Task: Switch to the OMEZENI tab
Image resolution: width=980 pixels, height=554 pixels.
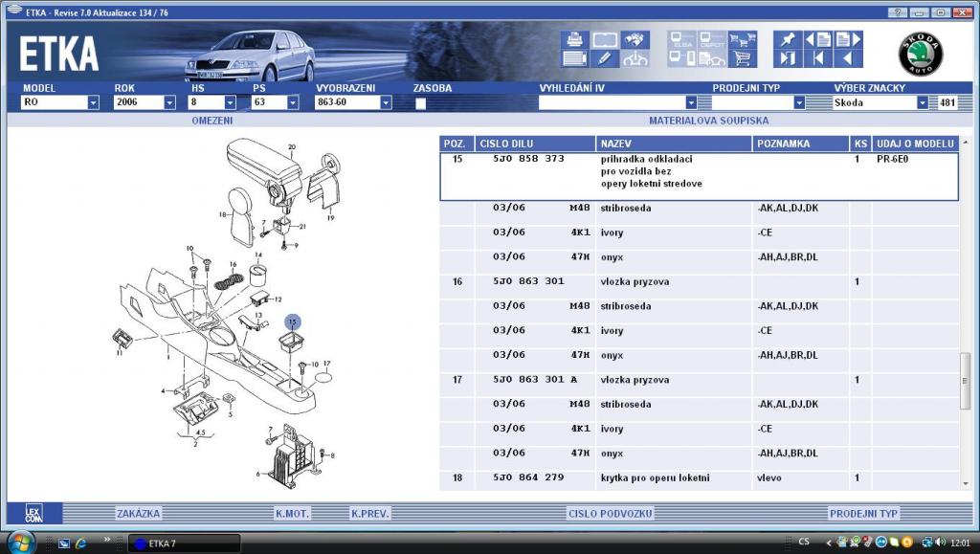Action: (x=212, y=121)
